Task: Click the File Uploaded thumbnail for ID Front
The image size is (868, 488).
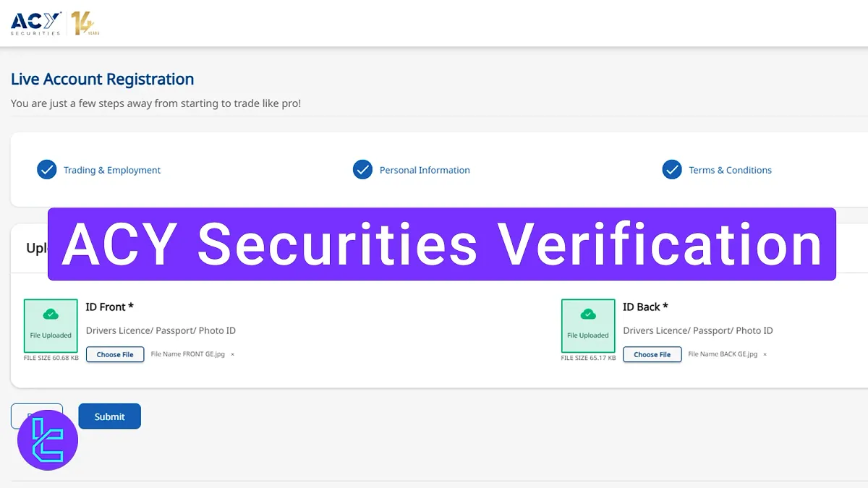Action: 50,326
